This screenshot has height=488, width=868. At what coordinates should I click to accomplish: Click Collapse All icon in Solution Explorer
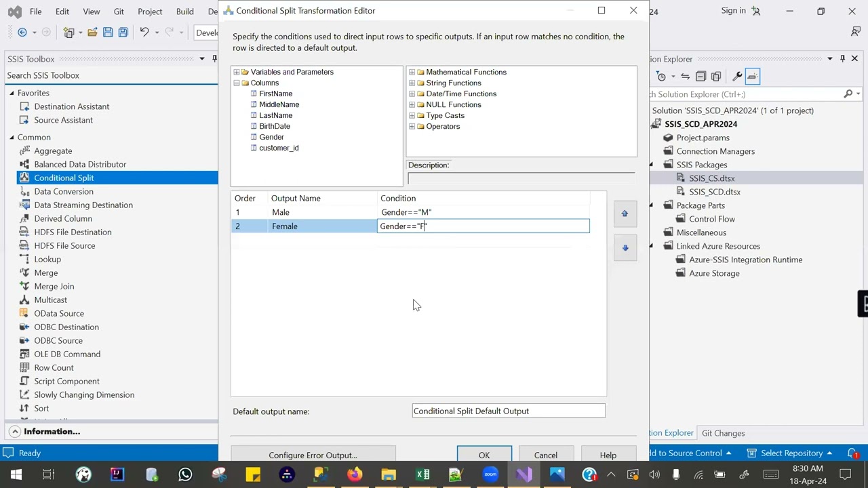point(701,77)
